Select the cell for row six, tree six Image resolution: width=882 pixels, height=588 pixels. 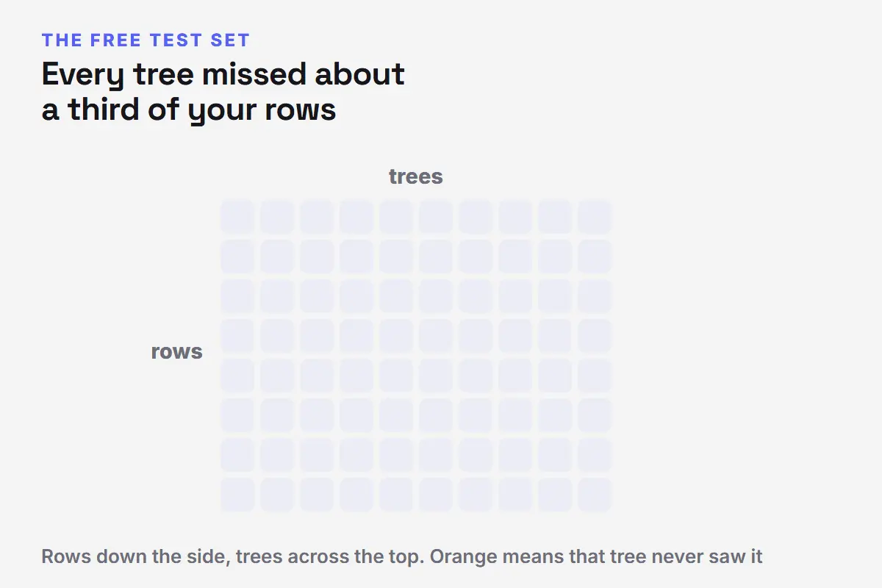point(436,415)
